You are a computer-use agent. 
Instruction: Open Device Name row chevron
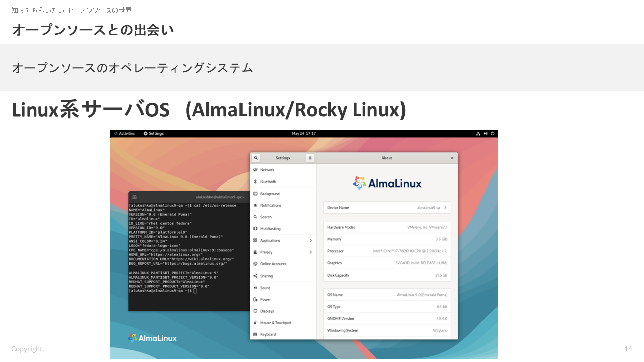pos(445,207)
